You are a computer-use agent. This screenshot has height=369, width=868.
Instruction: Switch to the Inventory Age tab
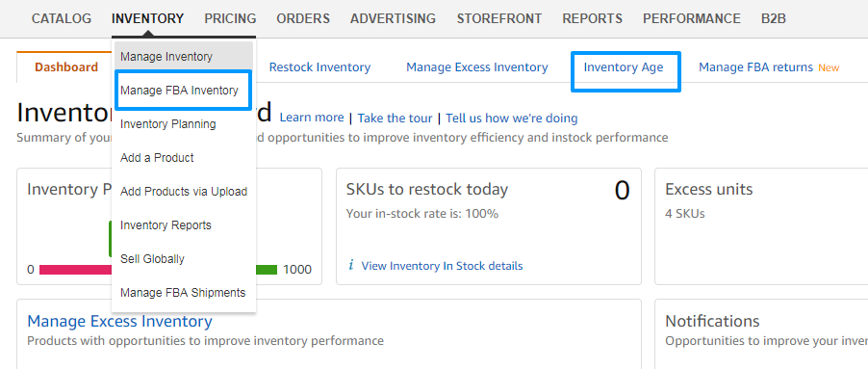click(624, 67)
